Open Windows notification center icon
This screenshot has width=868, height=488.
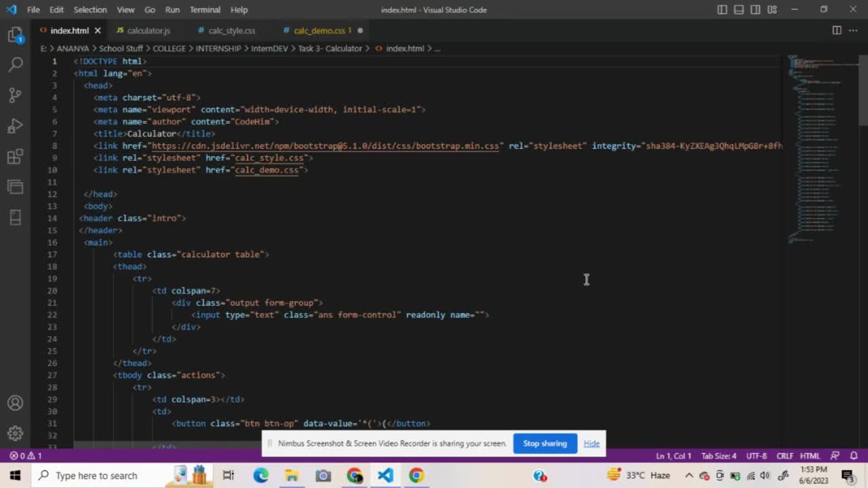tap(848, 475)
